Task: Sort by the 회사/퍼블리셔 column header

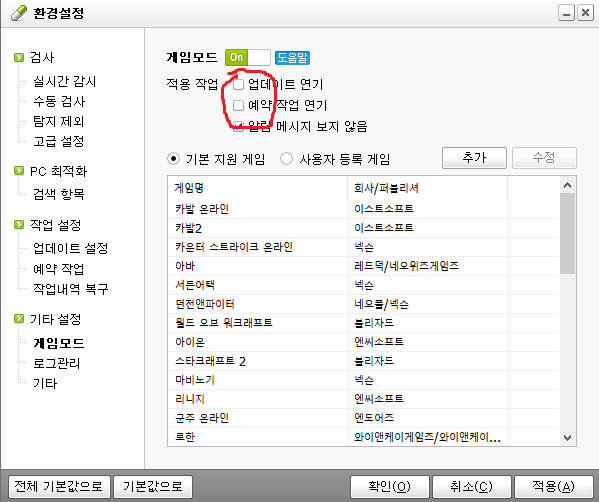Action: (428, 188)
